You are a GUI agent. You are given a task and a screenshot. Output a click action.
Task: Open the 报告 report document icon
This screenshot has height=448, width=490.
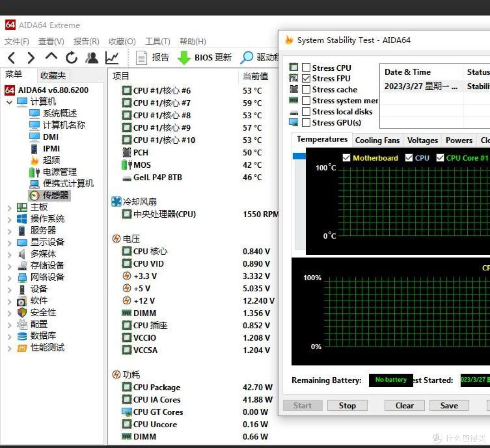click(x=141, y=58)
